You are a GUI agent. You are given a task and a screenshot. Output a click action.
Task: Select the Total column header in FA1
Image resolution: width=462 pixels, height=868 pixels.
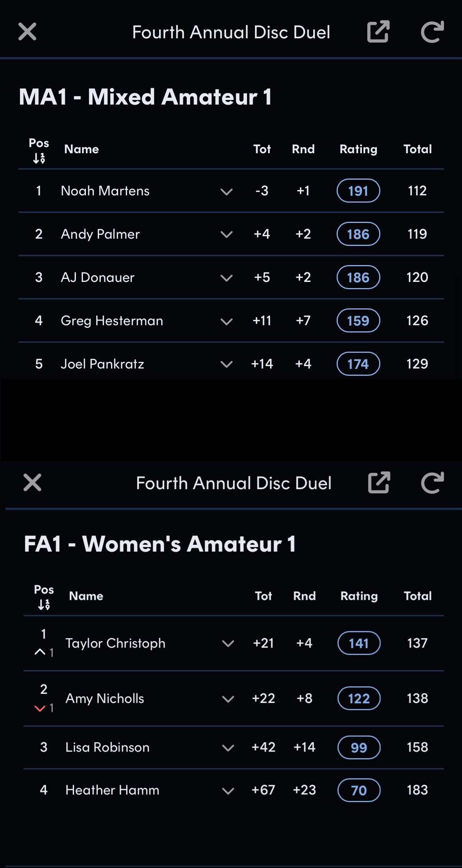pyautogui.click(x=418, y=596)
